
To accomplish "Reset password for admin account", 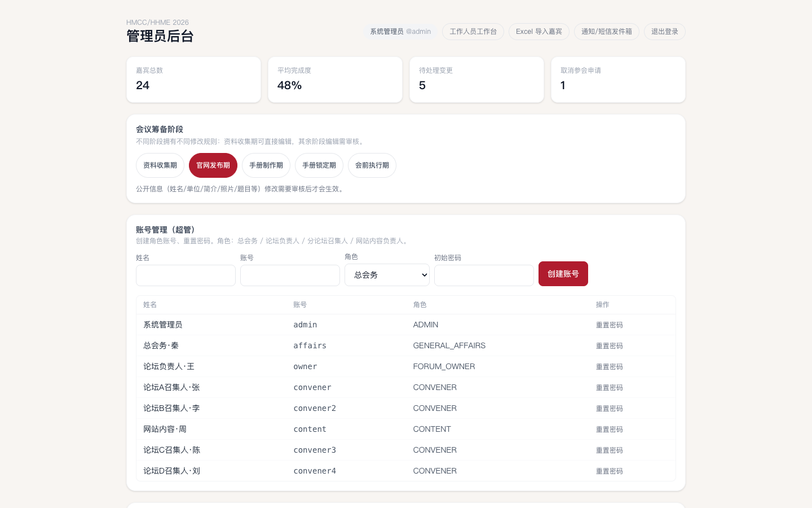I will coord(609,325).
